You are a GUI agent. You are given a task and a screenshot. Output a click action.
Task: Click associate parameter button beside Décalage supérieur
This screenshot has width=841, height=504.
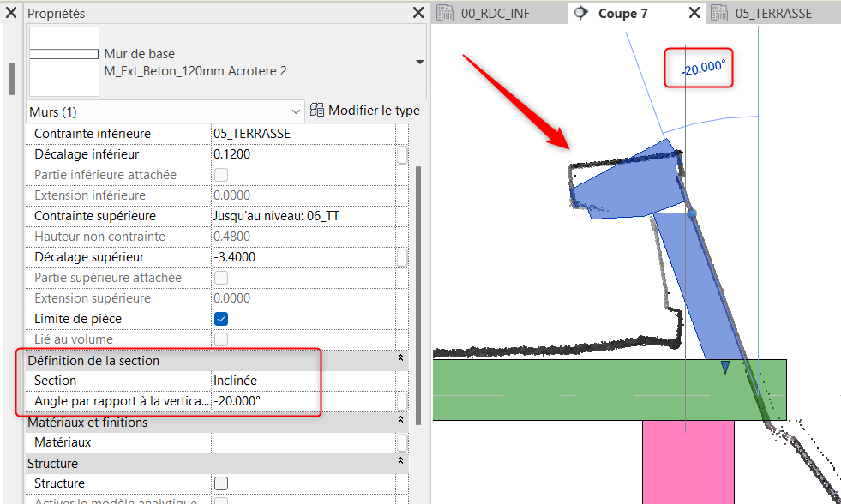402,257
